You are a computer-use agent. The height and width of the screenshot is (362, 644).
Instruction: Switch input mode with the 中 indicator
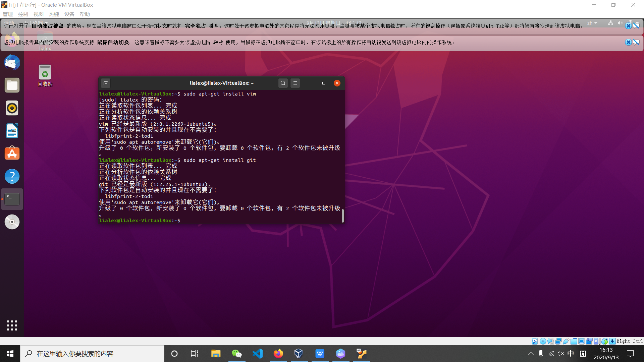coord(571,354)
